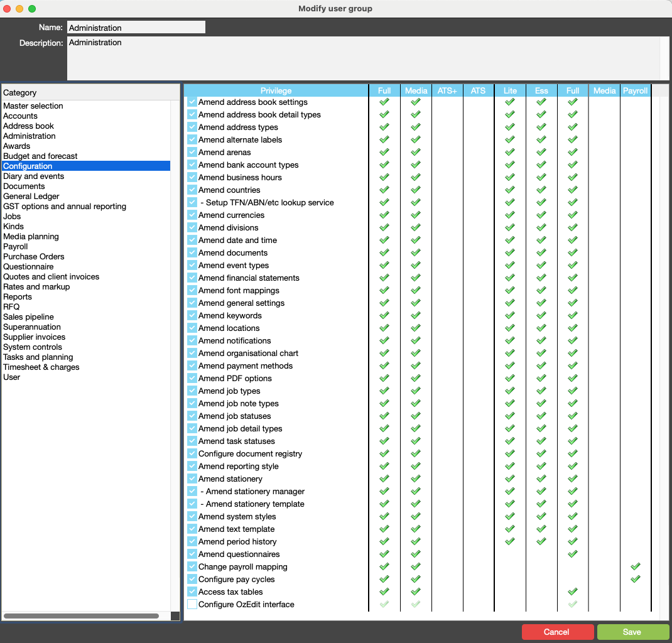Click Ess tick for Amend business hours

click(541, 177)
